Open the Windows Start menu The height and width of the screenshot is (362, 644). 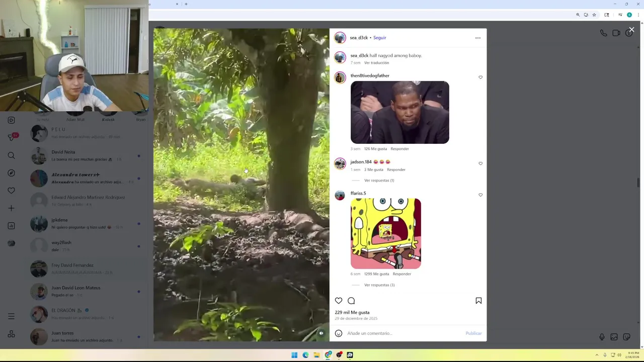coord(294,355)
